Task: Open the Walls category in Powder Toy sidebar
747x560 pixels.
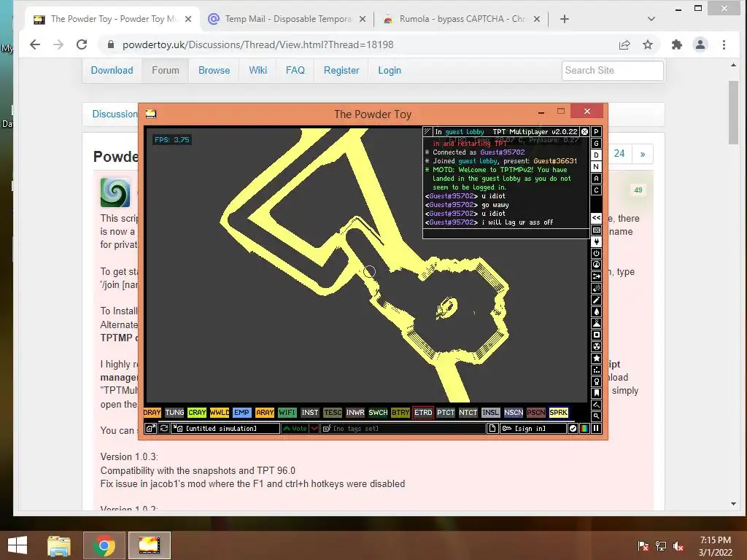Action: click(x=596, y=230)
